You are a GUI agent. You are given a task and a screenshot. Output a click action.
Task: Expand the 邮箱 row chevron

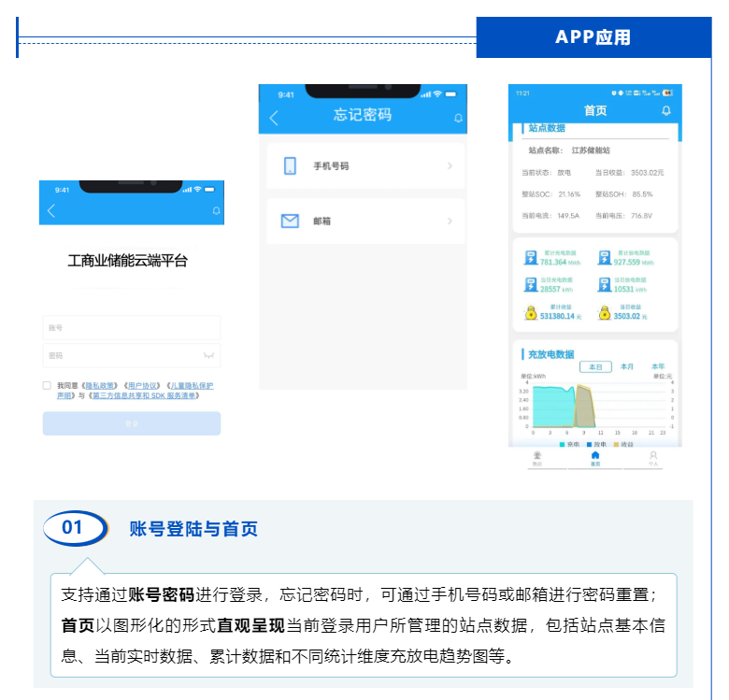point(450,221)
